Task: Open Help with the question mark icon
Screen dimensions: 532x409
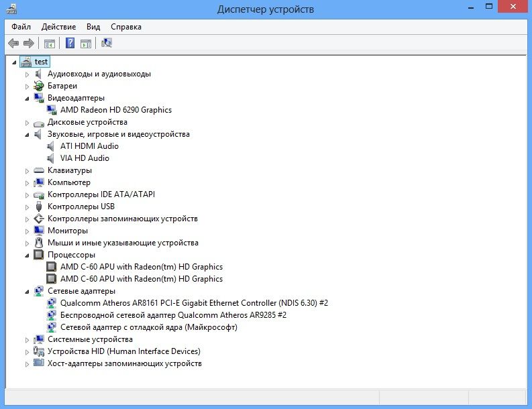Action: point(70,43)
